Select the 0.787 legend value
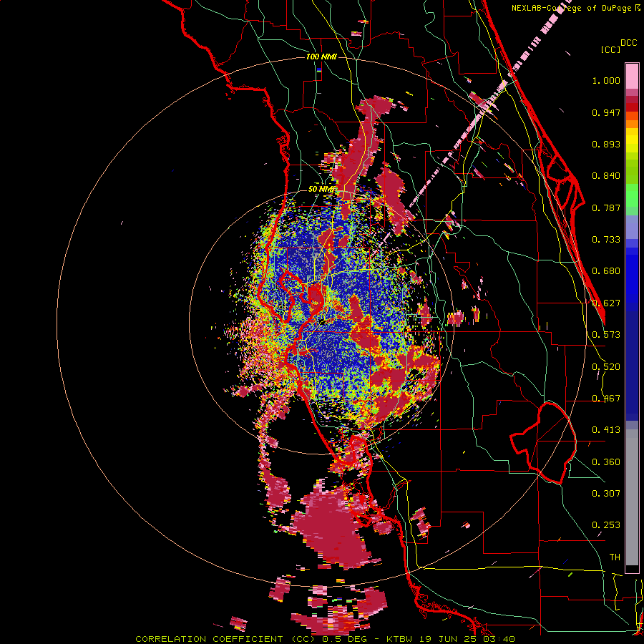The width and height of the screenshot is (644, 644). click(x=606, y=208)
